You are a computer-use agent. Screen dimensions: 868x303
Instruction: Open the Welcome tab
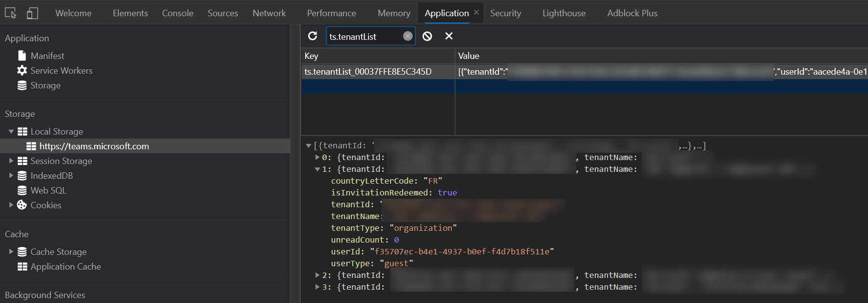pos(74,13)
